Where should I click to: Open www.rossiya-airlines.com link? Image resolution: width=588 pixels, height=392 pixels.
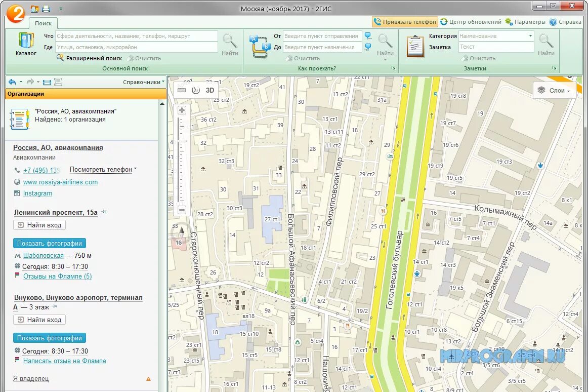click(60, 182)
